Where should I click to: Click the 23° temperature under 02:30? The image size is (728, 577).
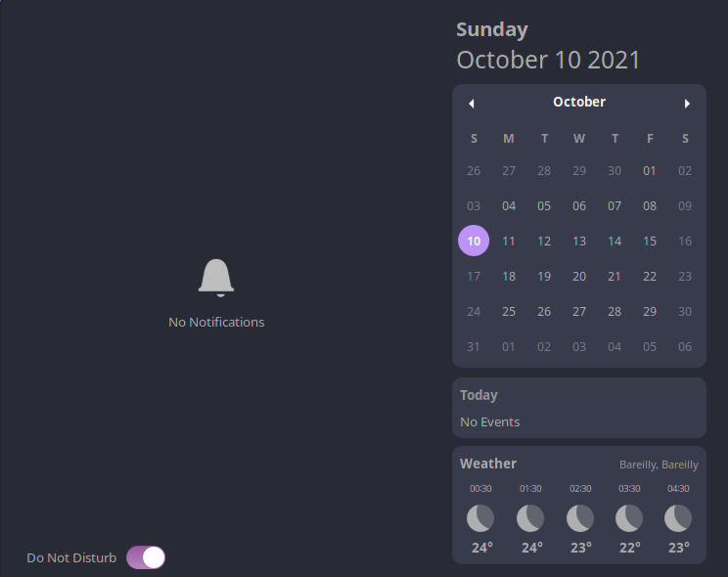click(x=581, y=548)
